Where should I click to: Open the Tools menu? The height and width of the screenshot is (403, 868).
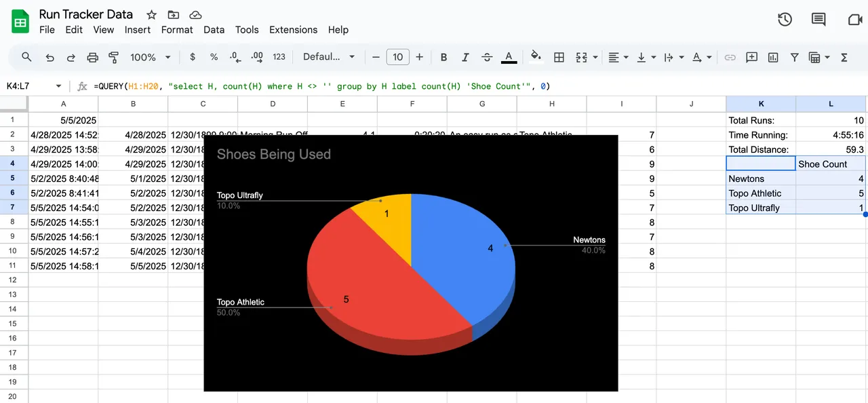(x=247, y=30)
